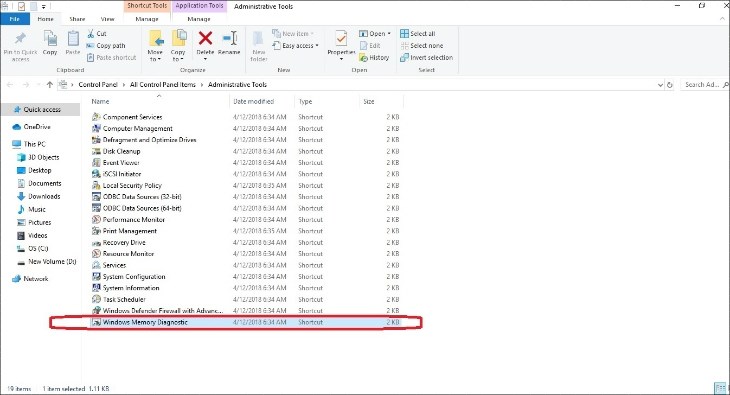Click All Control Panel Items breadcrumb
This screenshot has width=730, height=395.
point(163,84)
